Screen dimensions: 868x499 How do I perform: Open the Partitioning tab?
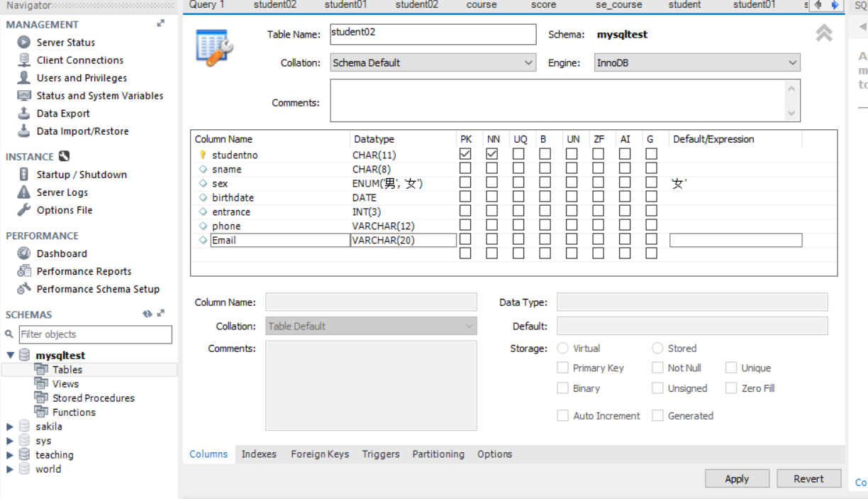click(438, 454)
